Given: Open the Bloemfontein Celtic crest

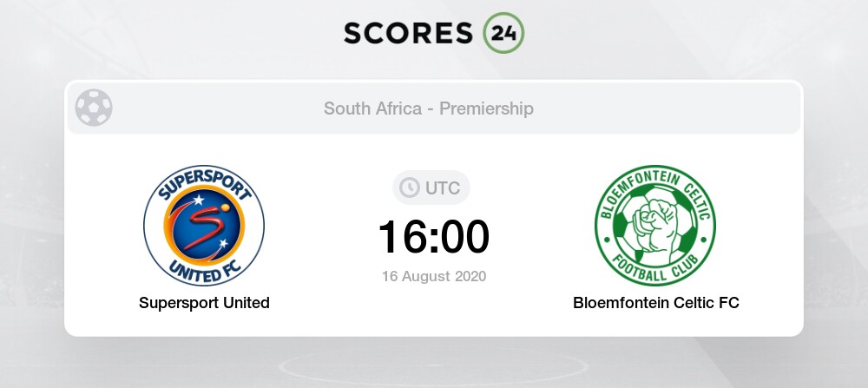Looking at the screenshot, I should click(655, 226).
